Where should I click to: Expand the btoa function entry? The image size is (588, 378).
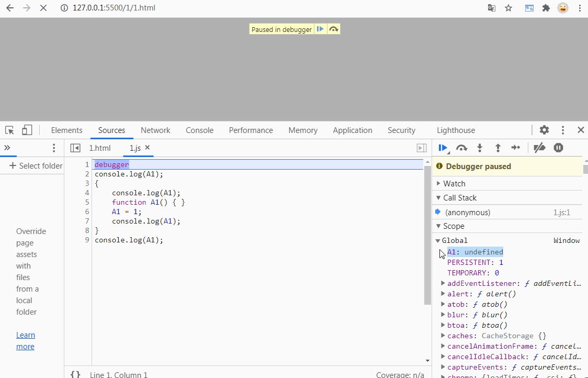click(443, 326)
